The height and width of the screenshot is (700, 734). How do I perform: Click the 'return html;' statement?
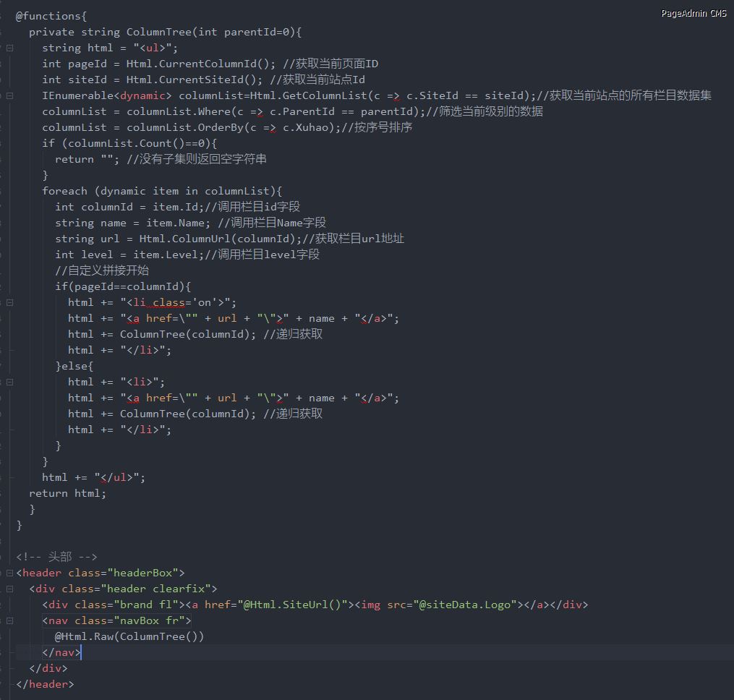tap(67, 493)
